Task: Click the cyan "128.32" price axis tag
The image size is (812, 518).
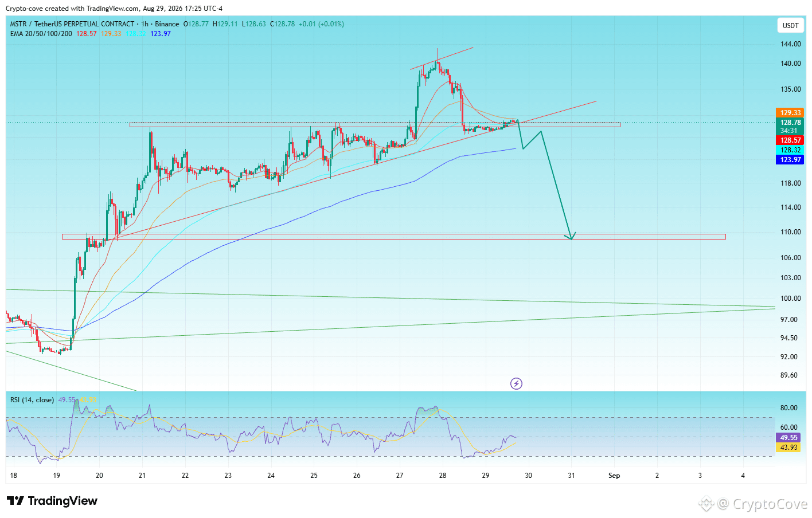Action: 790,150
